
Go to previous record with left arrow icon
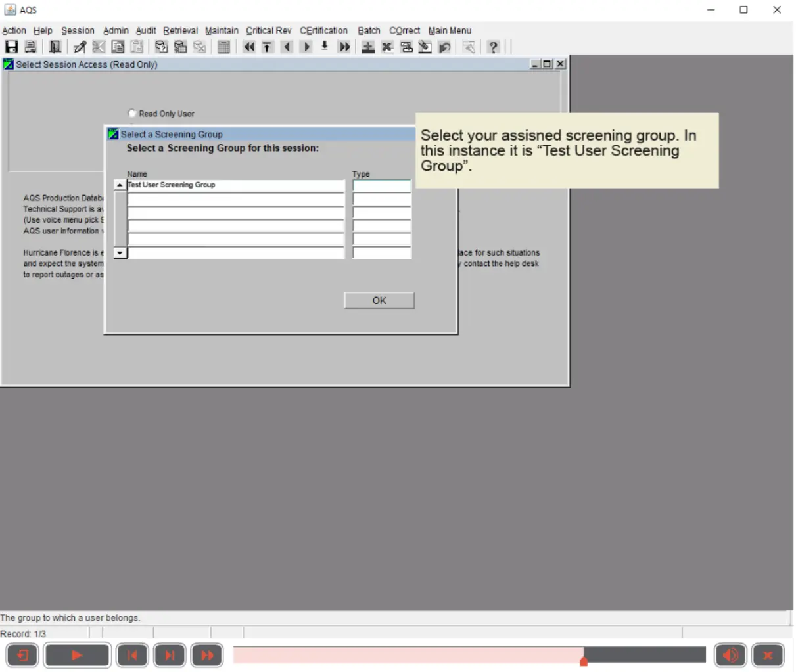pos(287,47)
